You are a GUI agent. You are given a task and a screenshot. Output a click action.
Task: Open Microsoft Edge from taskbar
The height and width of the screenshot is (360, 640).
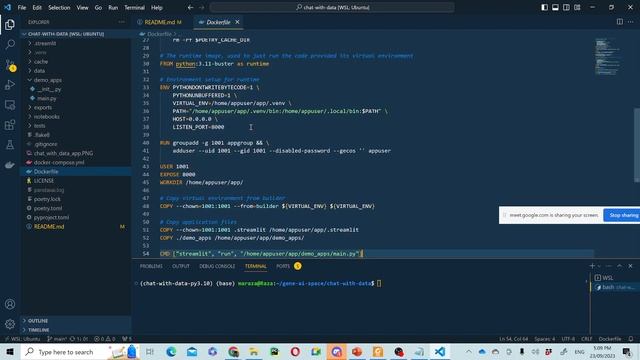pyautogui.click(x=171, y=352)
